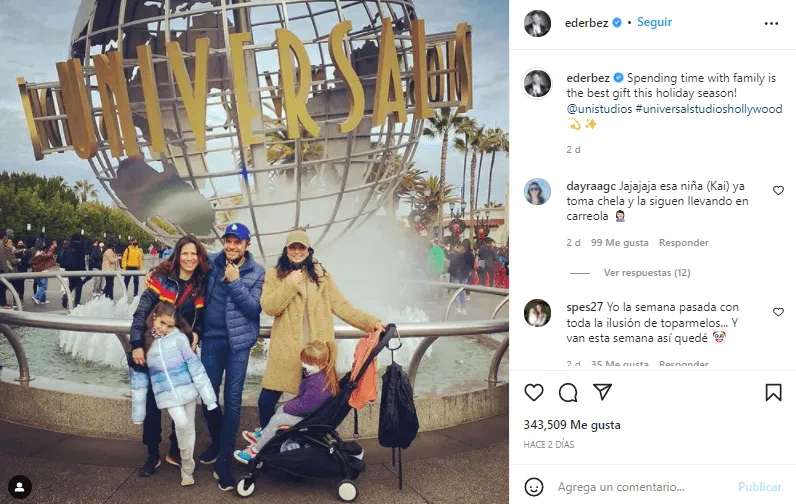Screen dimensions: 796x504
Task: Reply to dayraagc with Responder
Action: [x=683, y=243]
